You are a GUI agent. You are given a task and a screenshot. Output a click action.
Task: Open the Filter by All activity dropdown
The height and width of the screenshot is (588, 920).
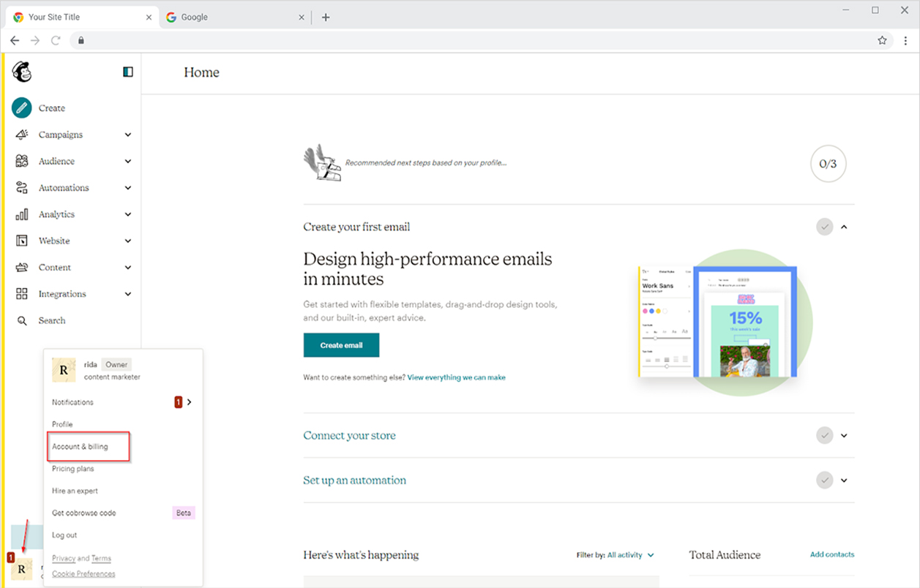tap(629, 555)
